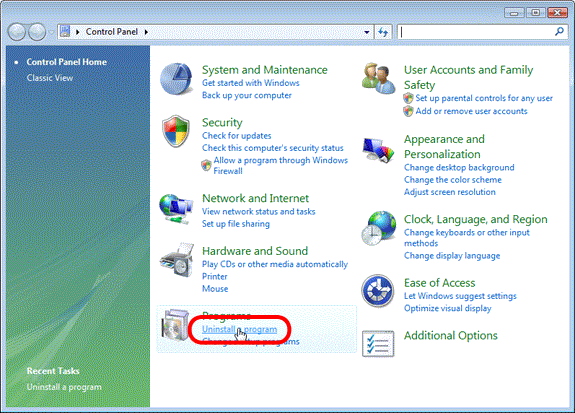Click the Hardware and Sound printer icon
Viewport: 575px width, 413px height.
pos(177,260)
